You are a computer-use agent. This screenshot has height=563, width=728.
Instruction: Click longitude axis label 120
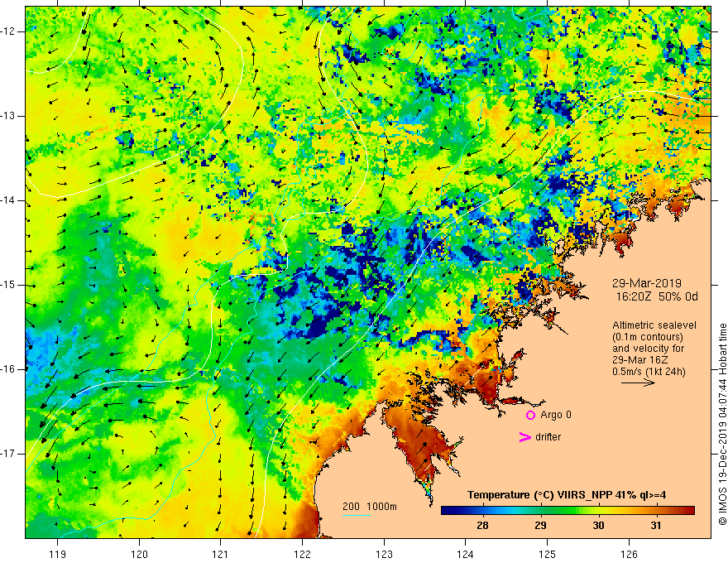(139, 554)
